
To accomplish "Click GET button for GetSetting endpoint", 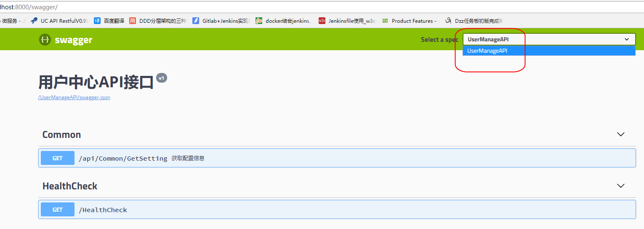I will click(x=58, y=158).
